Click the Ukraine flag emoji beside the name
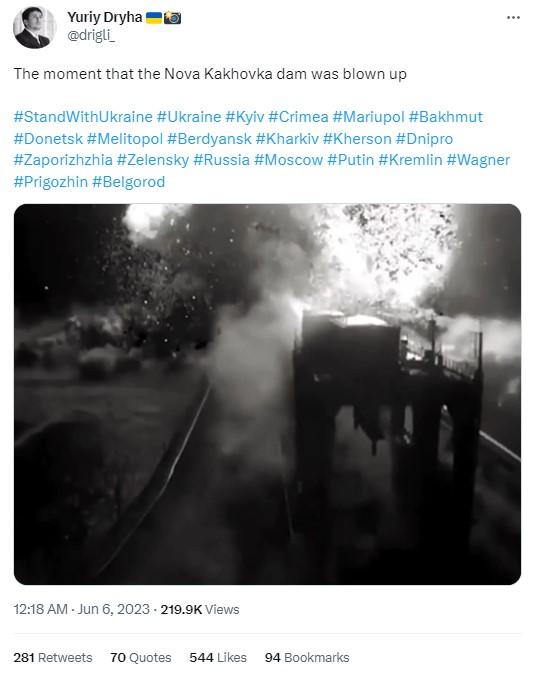533x679 pixels. (154, 18)
